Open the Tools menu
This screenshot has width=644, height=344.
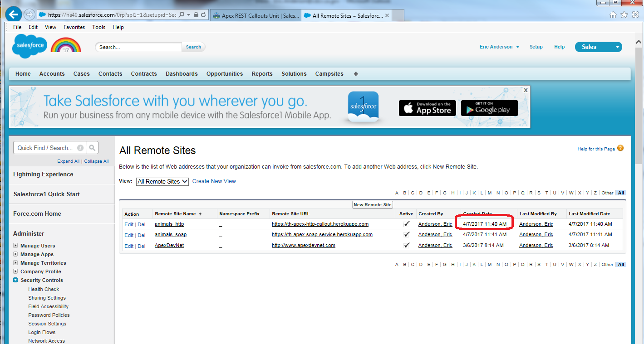pos(98,27)
